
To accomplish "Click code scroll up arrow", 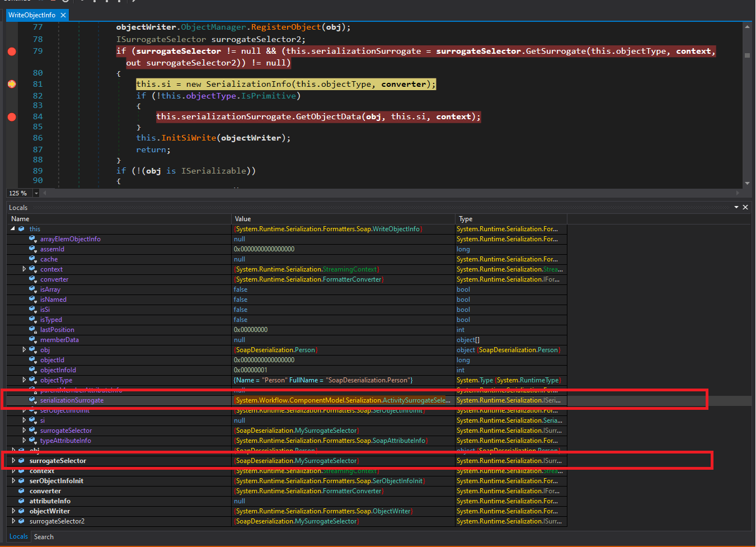I will pos(747,27).
